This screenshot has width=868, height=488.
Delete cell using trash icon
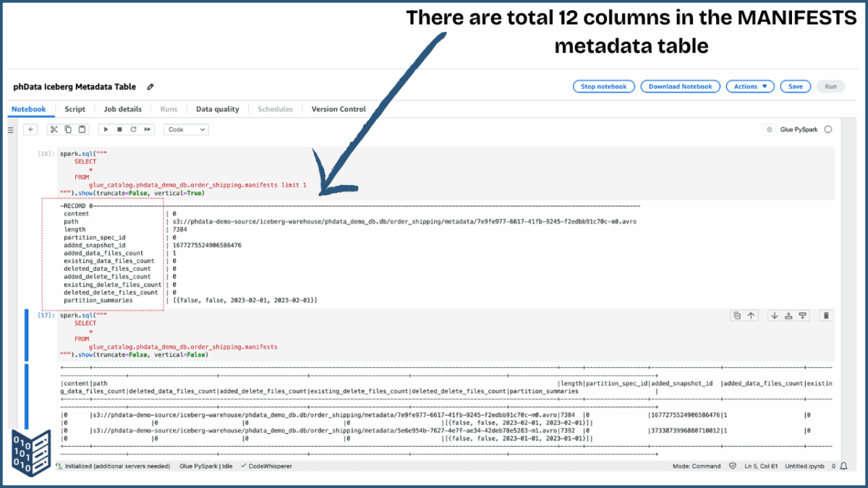tap(827, 316)
